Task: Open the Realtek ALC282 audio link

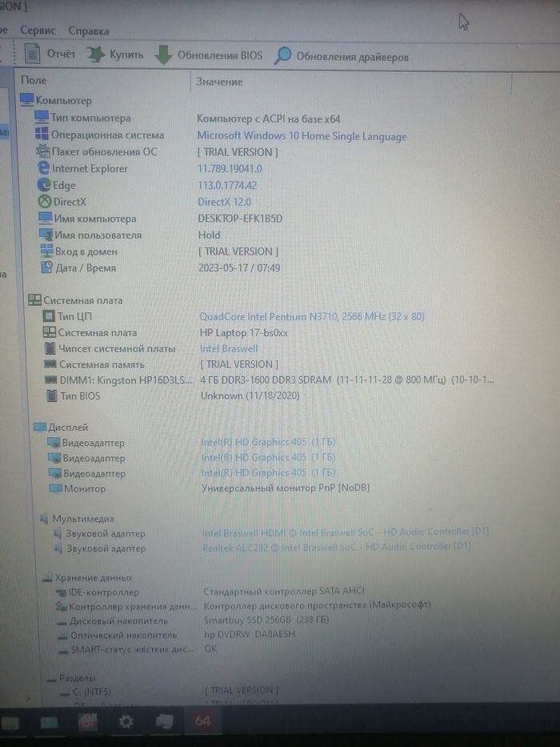Action: [337, 547]
